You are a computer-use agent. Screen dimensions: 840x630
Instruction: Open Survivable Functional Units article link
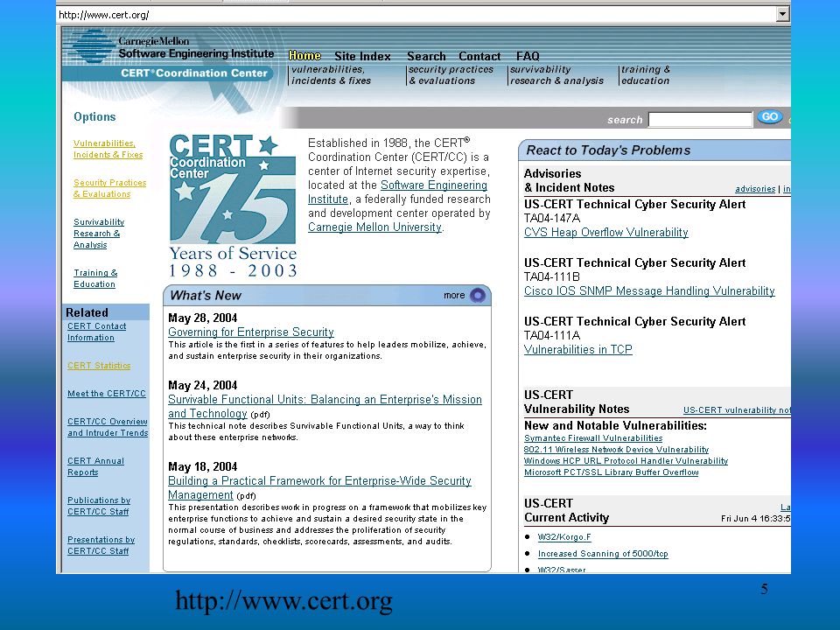[x=325, y=406]
